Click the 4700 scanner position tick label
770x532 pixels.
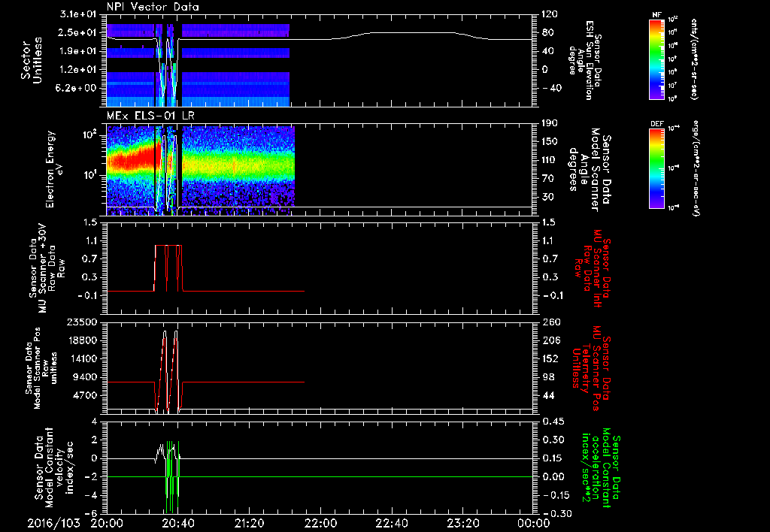tap(84, 395)
